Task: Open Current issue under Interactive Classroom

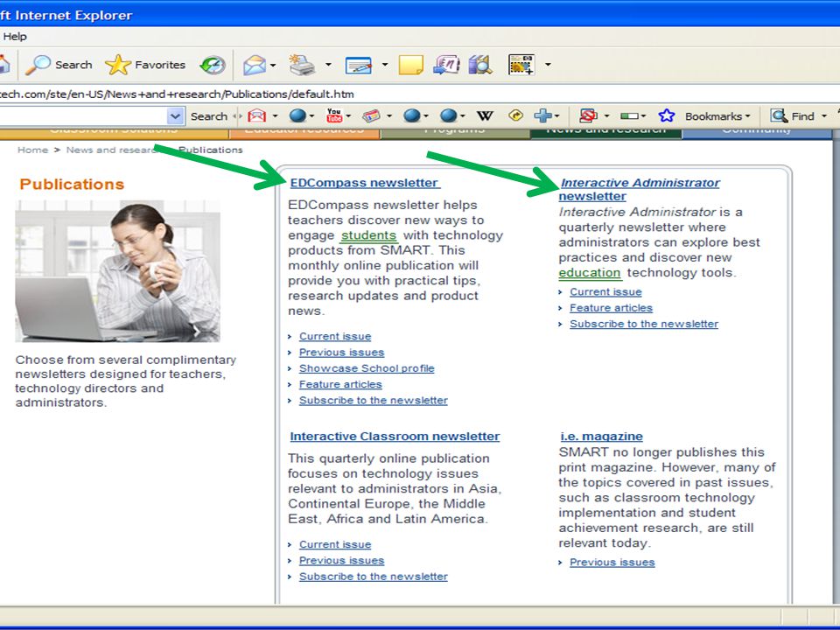Action: pyautogui.click(x=335, y=544)
